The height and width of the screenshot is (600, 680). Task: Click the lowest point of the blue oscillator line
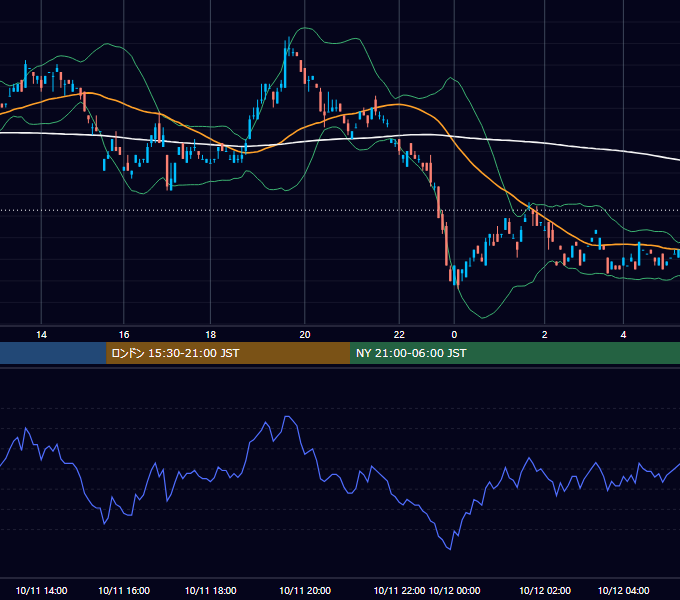coord(450,549)
